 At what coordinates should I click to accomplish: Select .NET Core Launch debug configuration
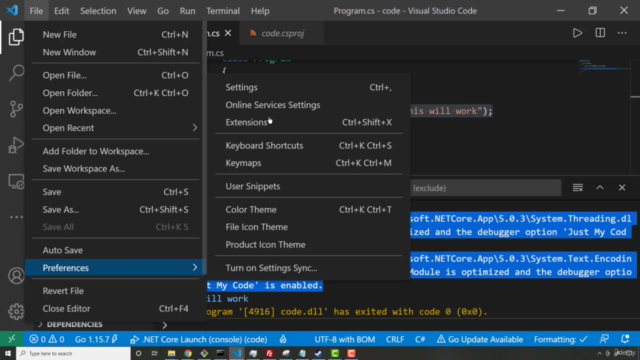199,339
